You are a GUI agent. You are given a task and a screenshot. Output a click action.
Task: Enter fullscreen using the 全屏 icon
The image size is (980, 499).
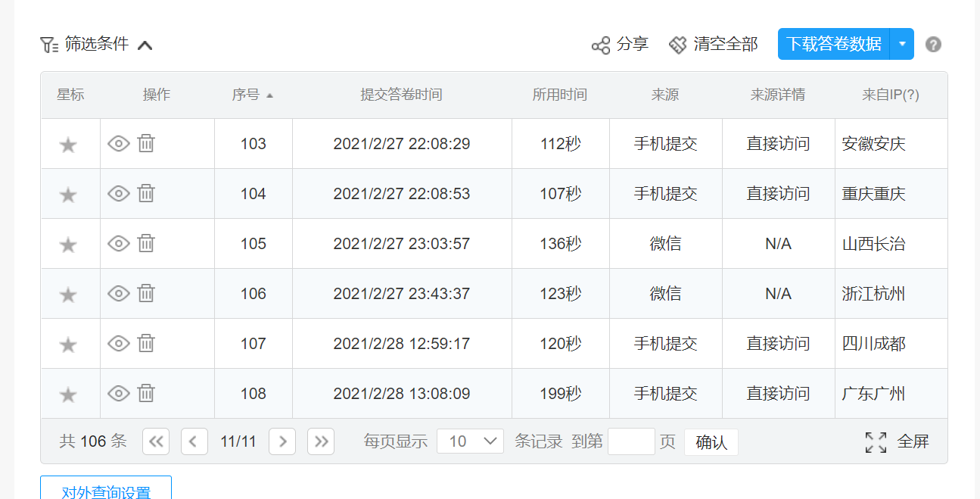pos(876,442)
